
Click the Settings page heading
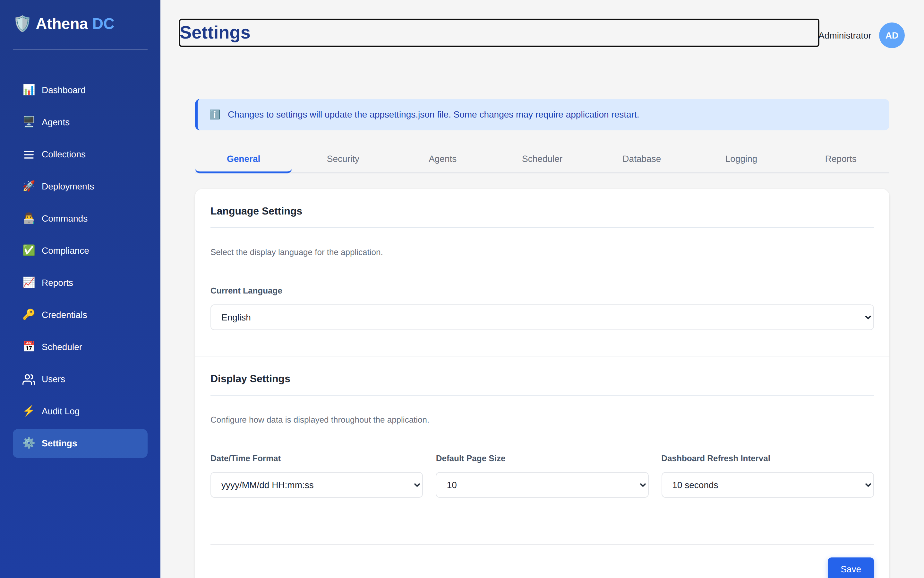[215, 32]
